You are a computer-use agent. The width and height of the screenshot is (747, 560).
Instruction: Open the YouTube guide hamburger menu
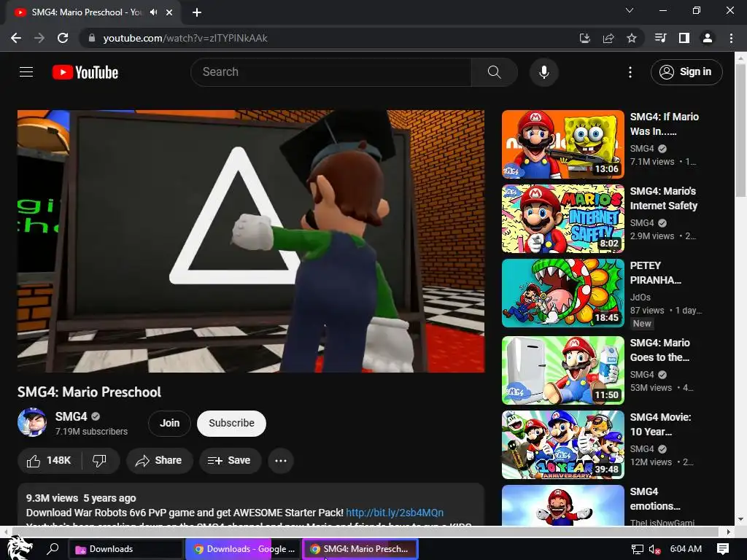(x=26, y=72)
